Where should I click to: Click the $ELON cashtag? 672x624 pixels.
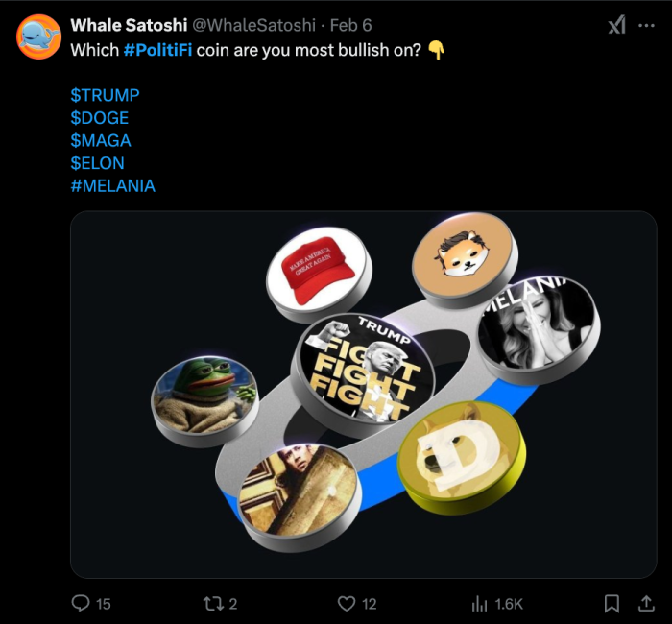tap(97, 163)
